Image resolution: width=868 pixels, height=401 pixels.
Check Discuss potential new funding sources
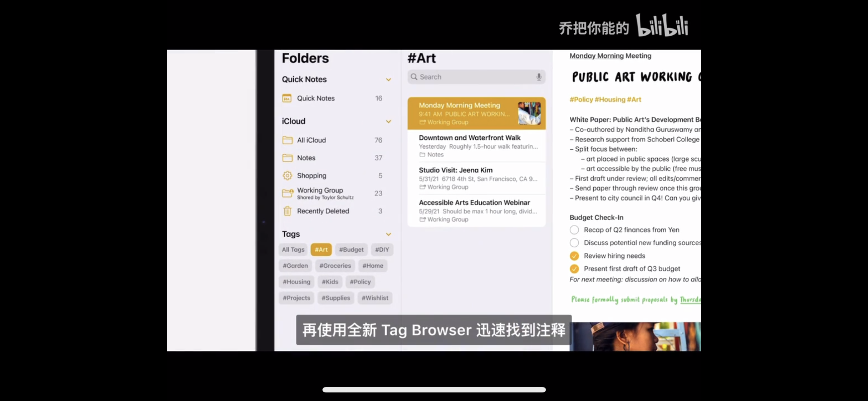coord(574,243)
